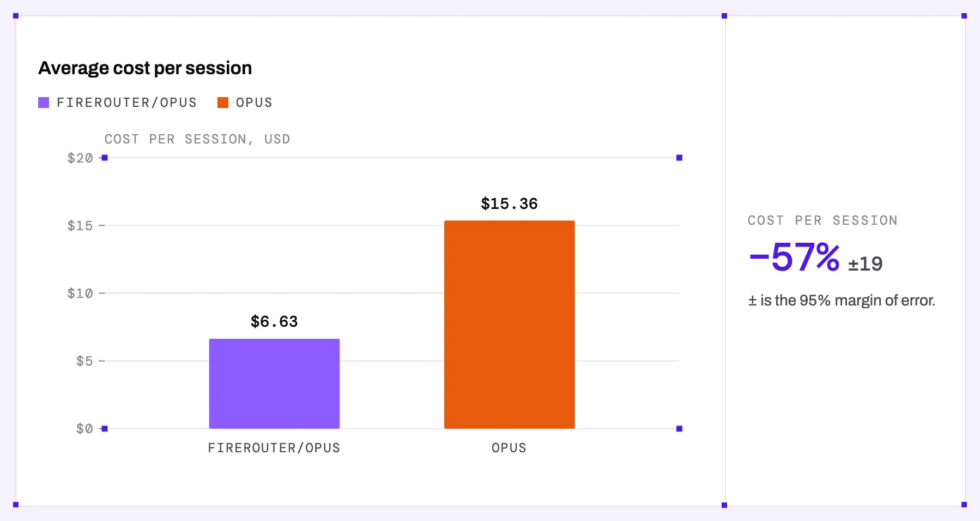Click the Average cost per session title
This screenshot has height=521, width=980.
(145, 68)
